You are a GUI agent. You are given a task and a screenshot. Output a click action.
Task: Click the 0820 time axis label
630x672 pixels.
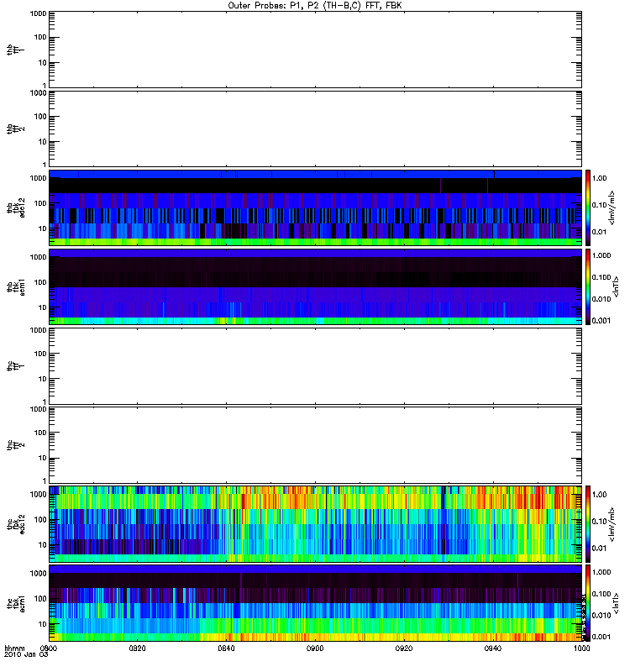pos(137,648)
